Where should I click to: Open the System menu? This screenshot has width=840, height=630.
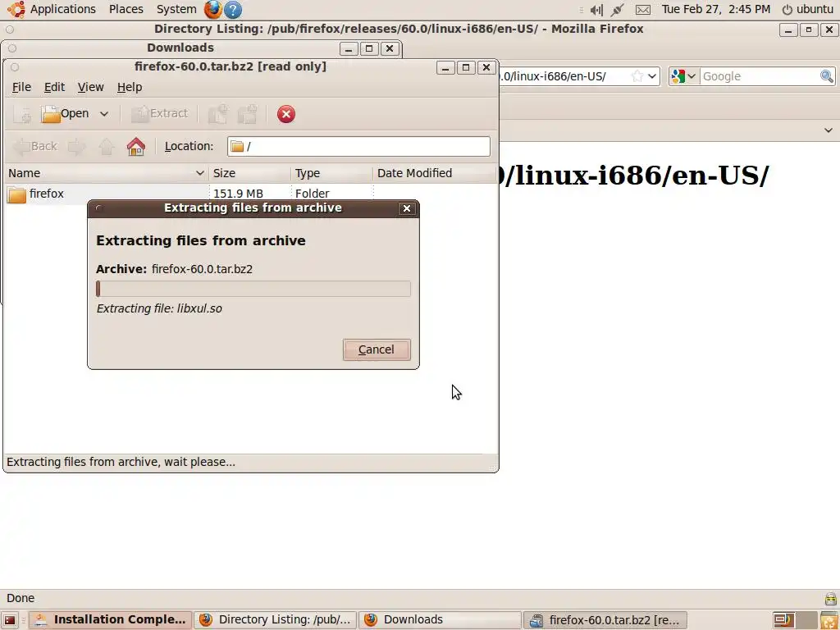coord(176,9)
